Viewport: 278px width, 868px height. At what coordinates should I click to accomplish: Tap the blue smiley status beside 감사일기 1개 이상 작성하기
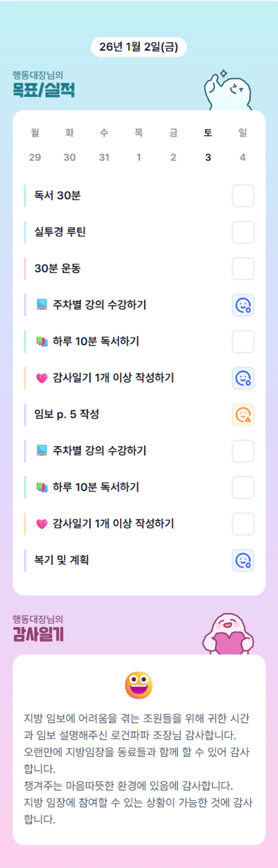(243, 378)
